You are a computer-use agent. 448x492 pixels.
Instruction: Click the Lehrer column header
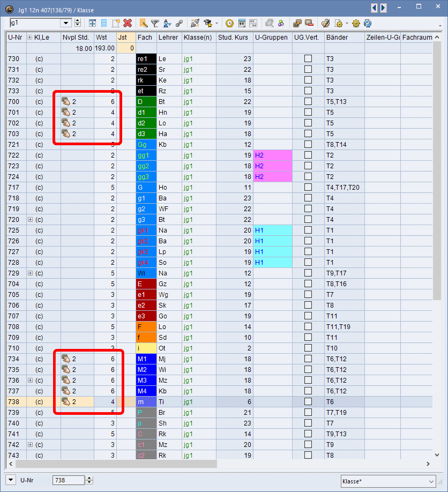169,38
